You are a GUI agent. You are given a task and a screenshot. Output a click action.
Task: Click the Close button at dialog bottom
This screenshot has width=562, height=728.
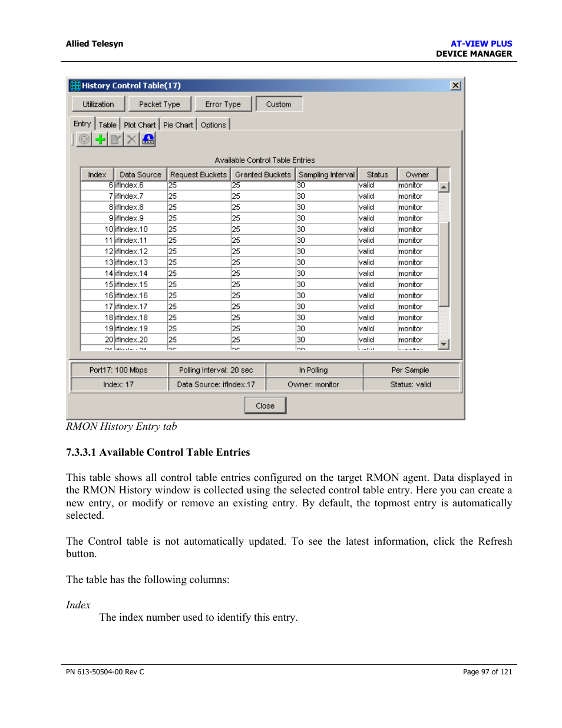[x=265, y=406]
